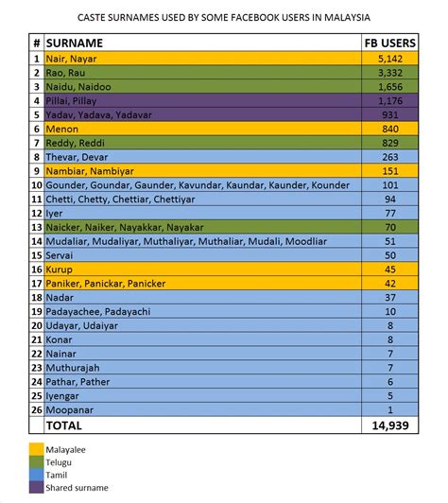Viewport: 448px width, 503px height.
Task: Click the 101 user count value
Action: (390, 185)
